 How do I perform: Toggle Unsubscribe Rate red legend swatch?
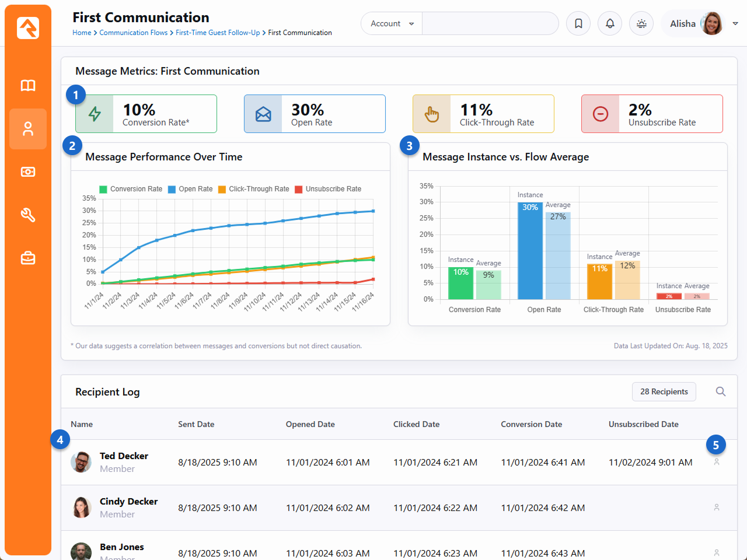(298, 189)
